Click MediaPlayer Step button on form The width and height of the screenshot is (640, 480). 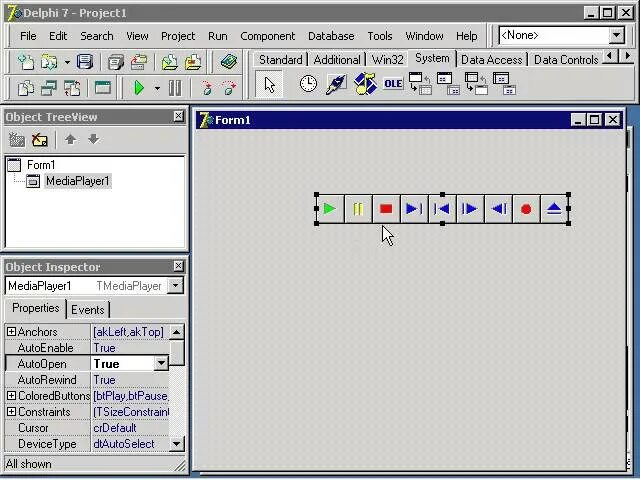tap(470, 209)
